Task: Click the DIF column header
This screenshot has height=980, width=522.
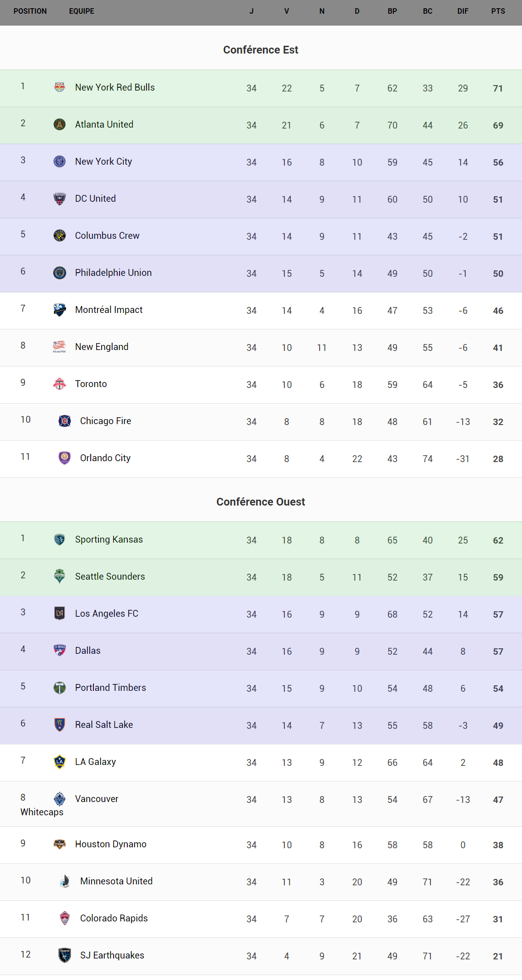Action: 462,11
